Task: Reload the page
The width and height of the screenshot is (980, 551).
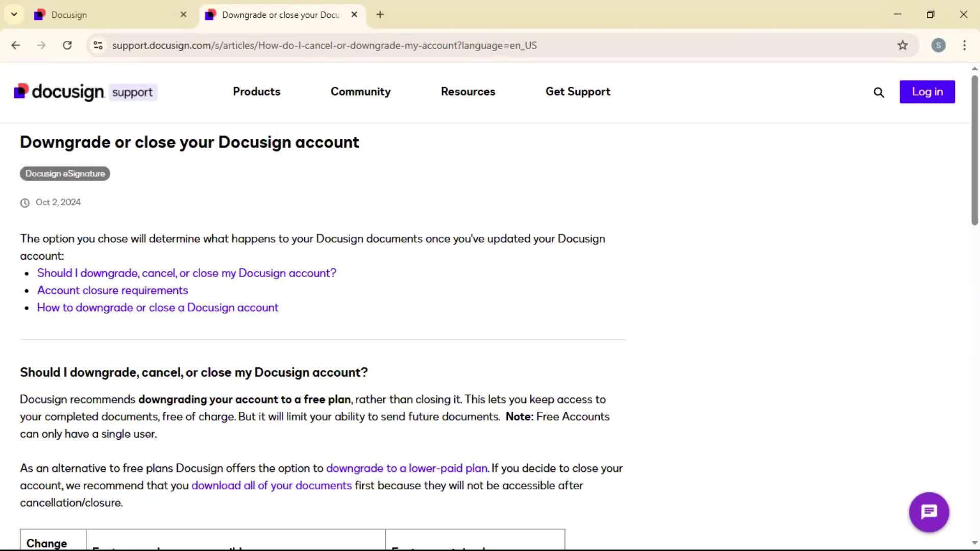Action: coord(67,45)
